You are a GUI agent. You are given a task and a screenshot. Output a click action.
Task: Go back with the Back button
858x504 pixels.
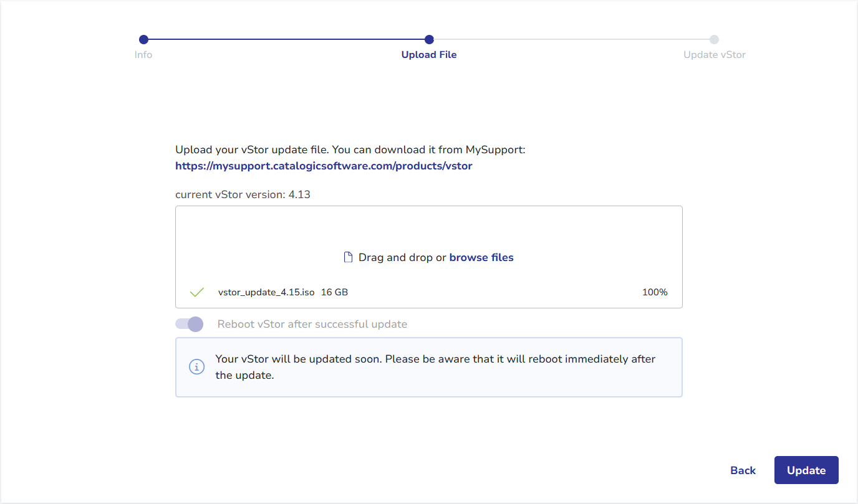pos(743,470)
